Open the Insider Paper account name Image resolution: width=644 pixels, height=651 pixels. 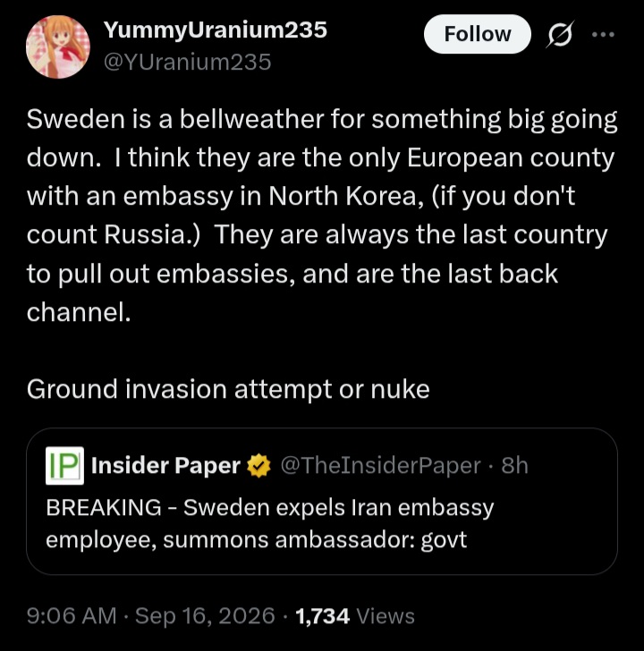click(x=165, y=465)
